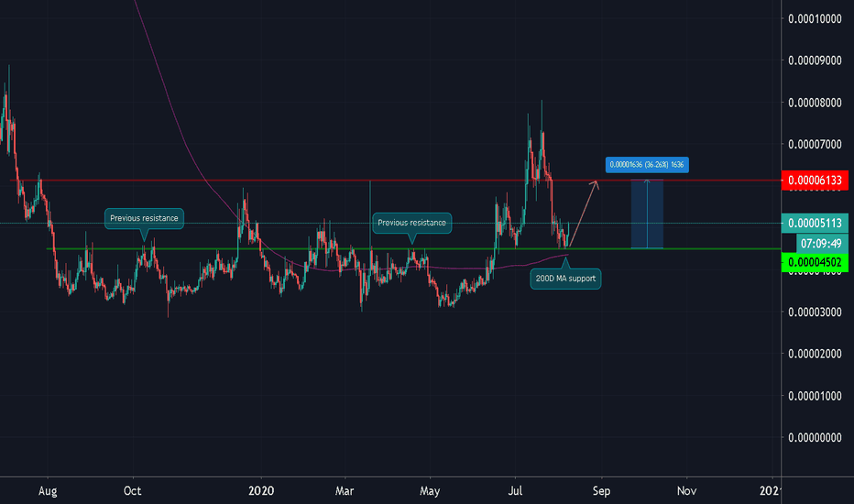Click the 0.00002000 price axis label
The width and height of the screenshot is (854, 504).
(x=815, y=354)
